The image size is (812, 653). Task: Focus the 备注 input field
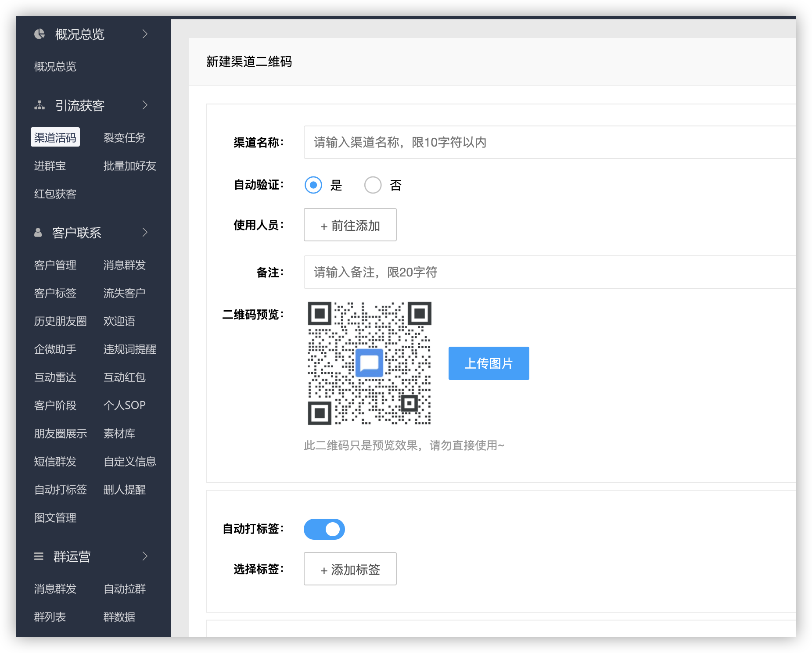pos(550,272)
